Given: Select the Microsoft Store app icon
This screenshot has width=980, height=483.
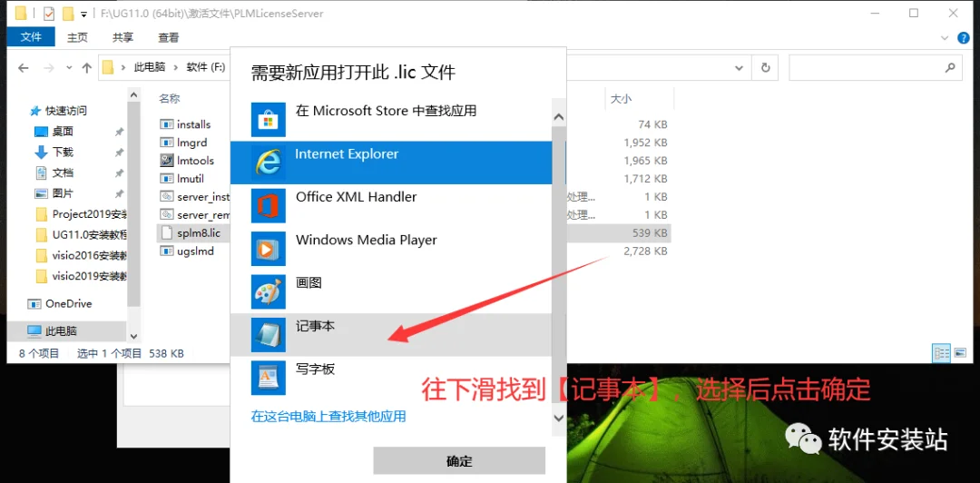Looking at the screenshot, I should tap(268, 120).
